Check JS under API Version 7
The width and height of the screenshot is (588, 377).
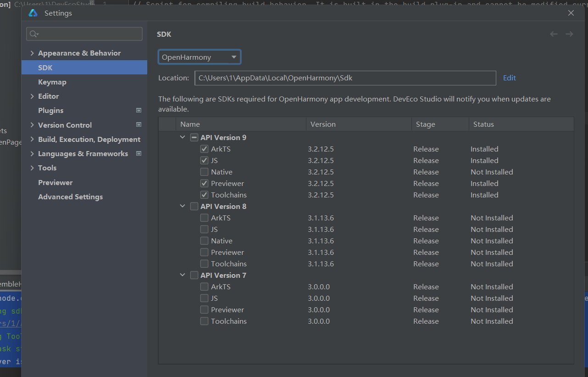(x=205, y=298)
